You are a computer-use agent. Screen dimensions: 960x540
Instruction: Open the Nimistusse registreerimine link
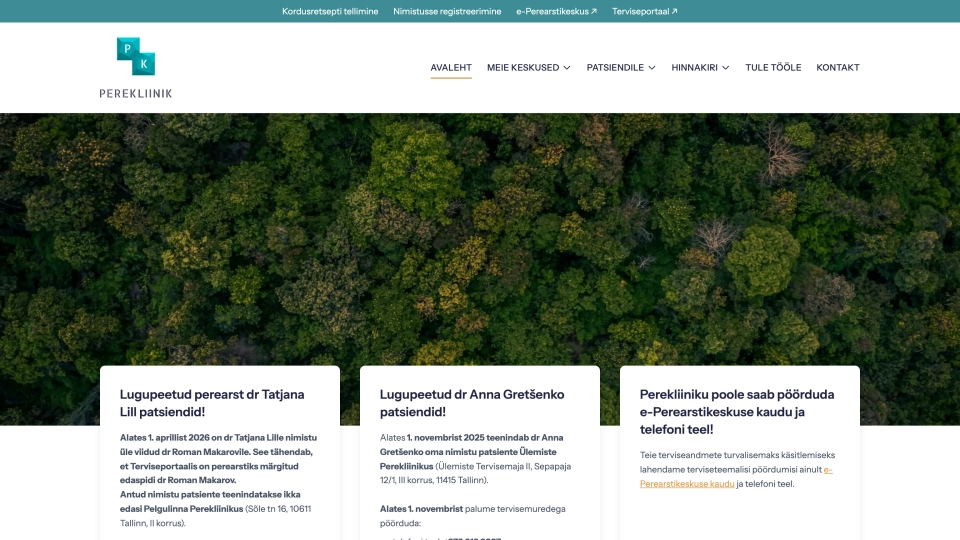point(447,11)
